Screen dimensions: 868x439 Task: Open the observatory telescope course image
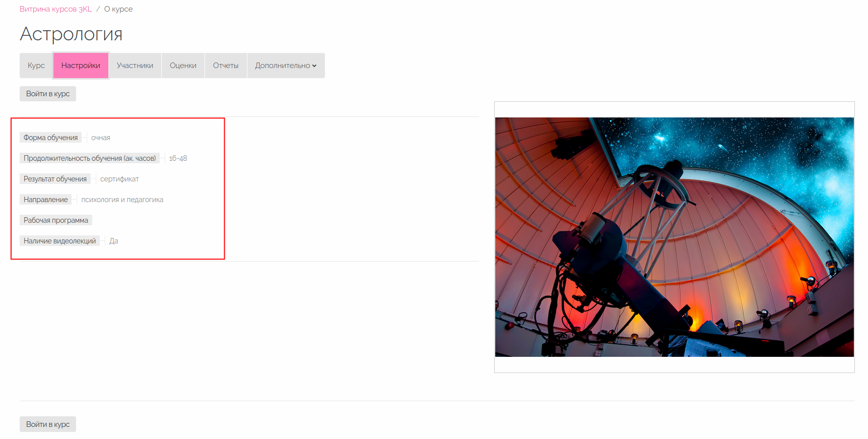(x=674, y=237)
